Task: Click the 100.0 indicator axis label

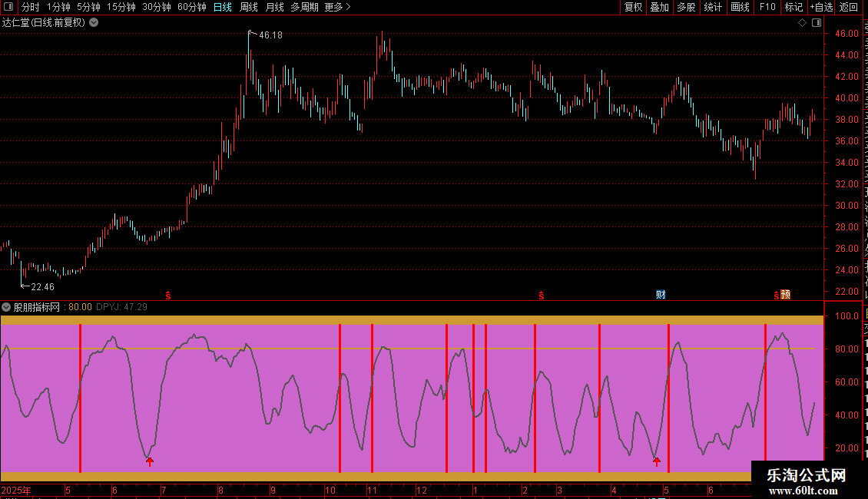Action: 847,316
